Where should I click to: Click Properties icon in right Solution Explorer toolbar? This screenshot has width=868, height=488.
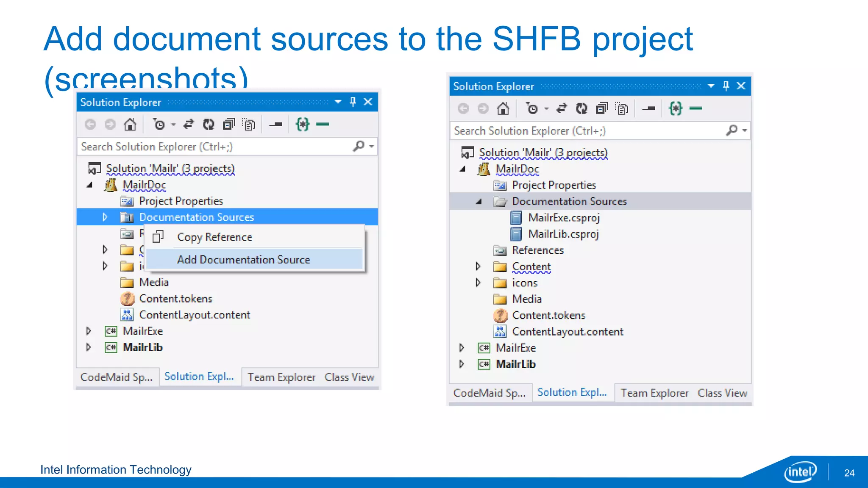pos(648,108)
